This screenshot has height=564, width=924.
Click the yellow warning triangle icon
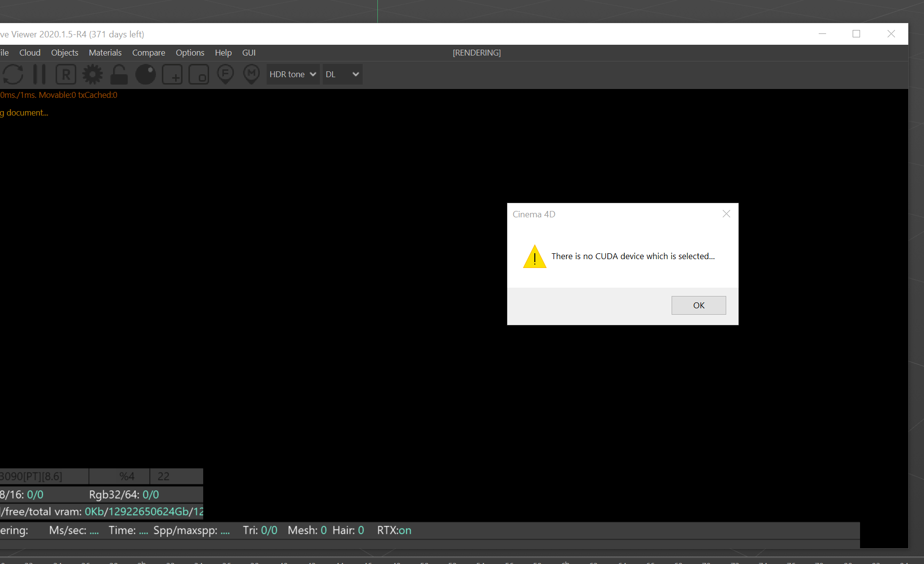(535, 257)
